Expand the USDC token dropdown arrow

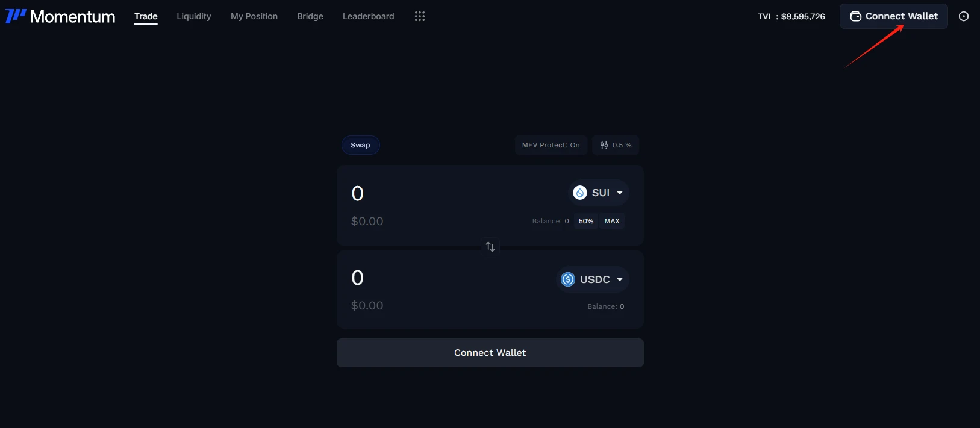click(x=620, y=279)
